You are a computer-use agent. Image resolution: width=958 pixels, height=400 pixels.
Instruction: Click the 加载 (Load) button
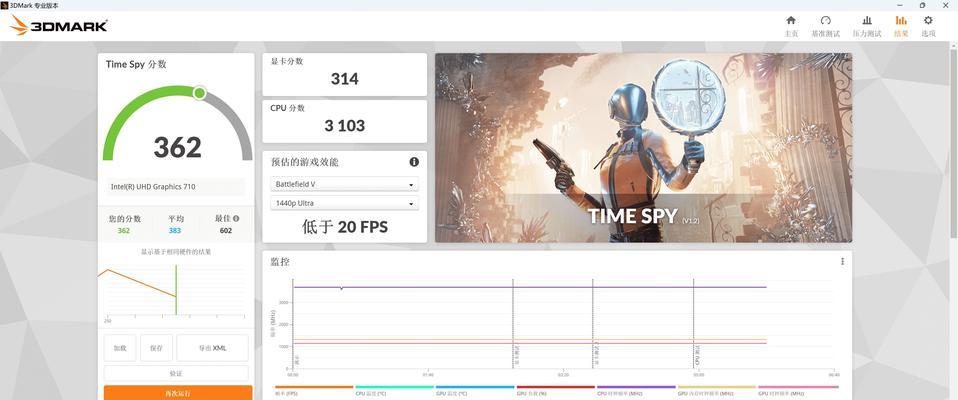(x=120, y=348)
